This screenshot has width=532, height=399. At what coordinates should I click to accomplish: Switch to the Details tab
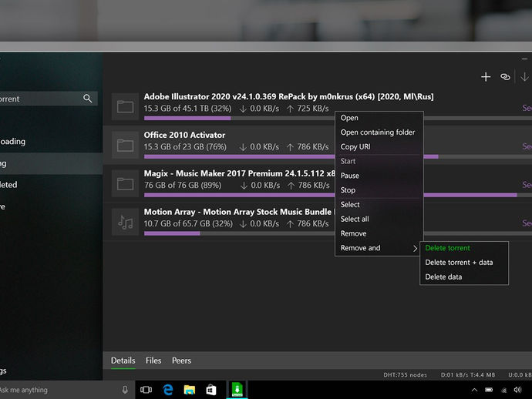click(123, 360)
